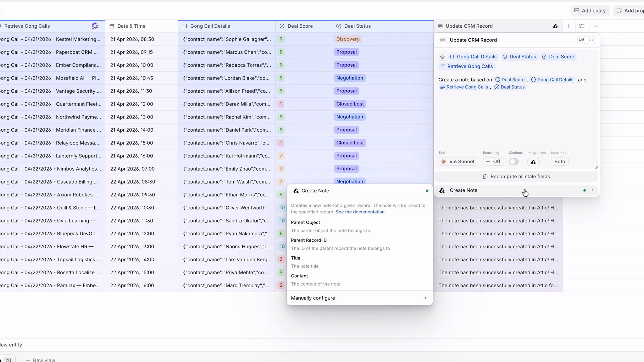Open the Closed Lost status for Quartermast Fleet

click(350, 104)
